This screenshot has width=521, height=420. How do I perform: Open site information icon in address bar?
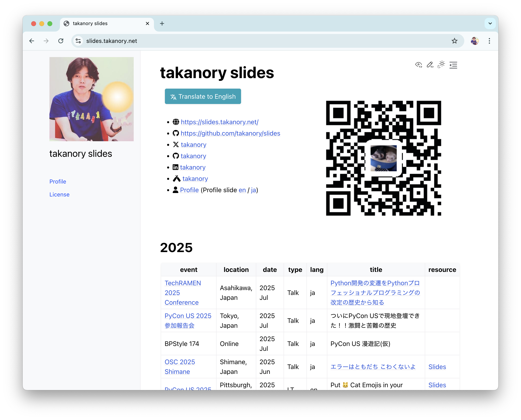(x=78, y=41)
